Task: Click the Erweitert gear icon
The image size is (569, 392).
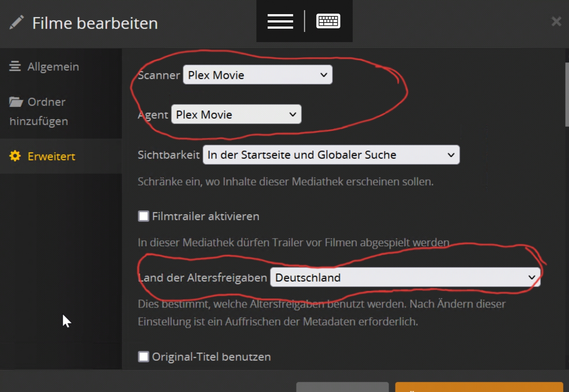Action: point(15,156)
